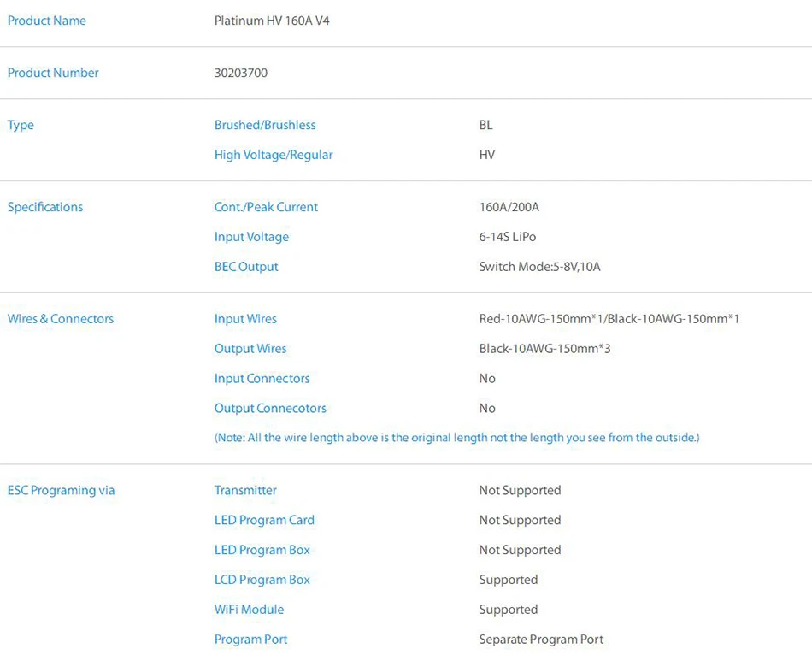Click the 'Type' section label
Viewport: 812px width, 661px height.
pos(21,126)
